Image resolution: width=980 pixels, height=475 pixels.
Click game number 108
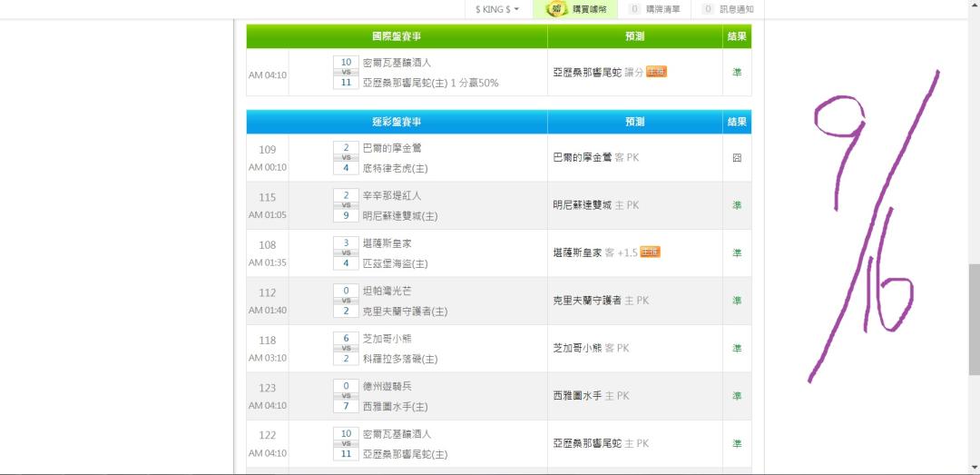268,244
